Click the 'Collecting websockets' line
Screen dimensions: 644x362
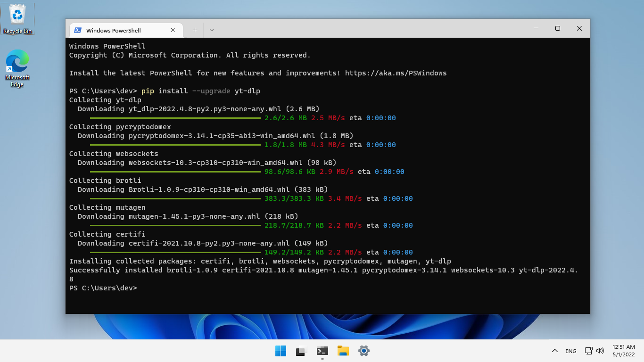[x=114, y=154]
